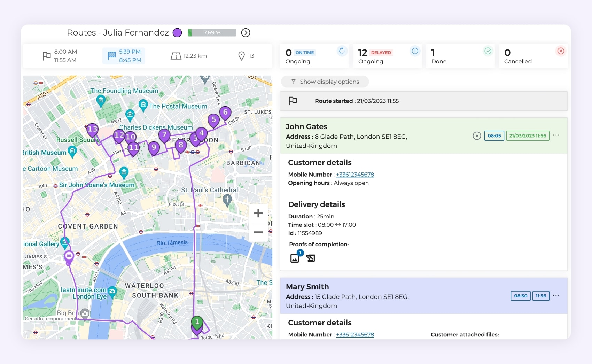Click the spinner icon on the On Time card
Image resolution: width=592 pixels, height=364 pixels.
point(342,51)
